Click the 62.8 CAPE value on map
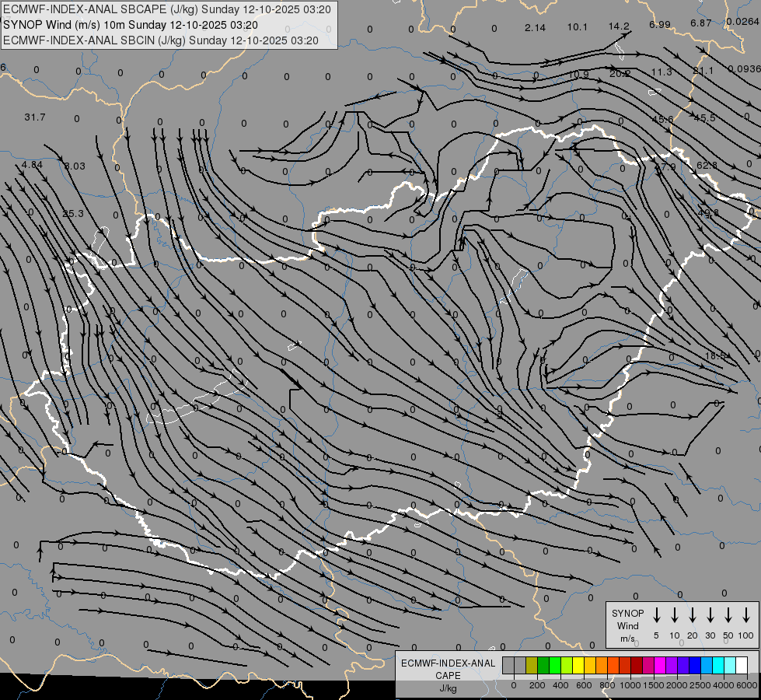Image resolution: width=761 pixels, height=700 pixels. (707, 165)
